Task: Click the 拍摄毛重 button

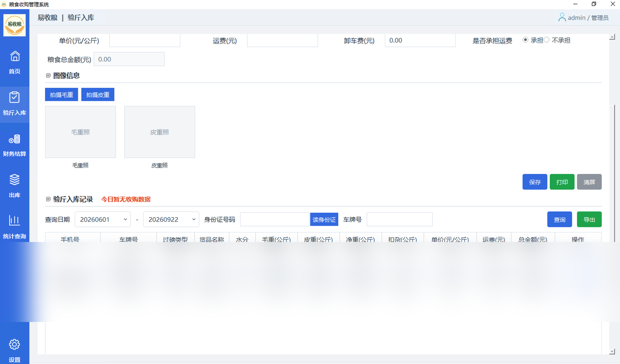Action: [62, 94]
